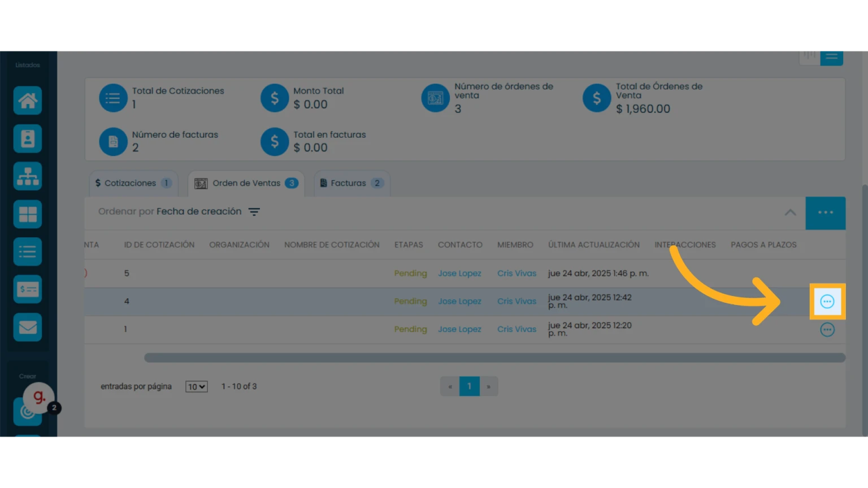Collapse the table with the up chevron
This screenshot has height=488, width=868.
(791, 213)
